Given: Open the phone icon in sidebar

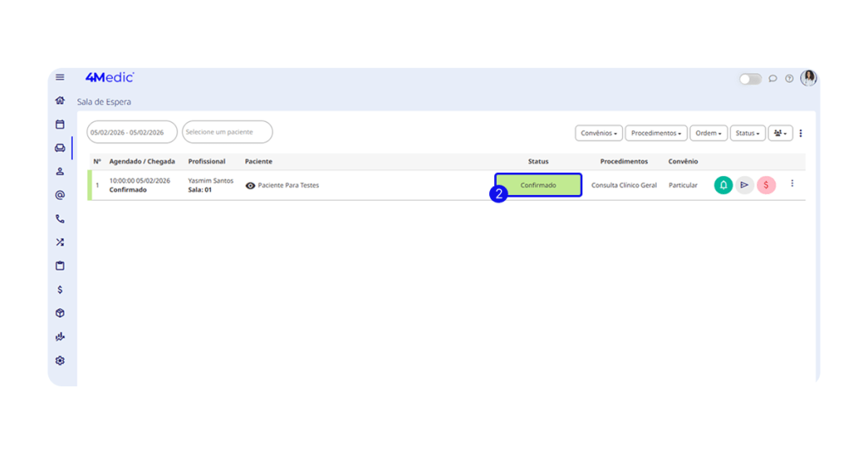Looking at the screenshot, I should point(60,219).
